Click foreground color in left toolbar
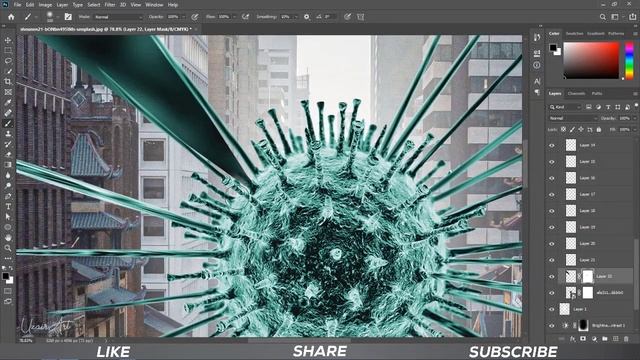640x360 pixels. (x=5, y=276)
